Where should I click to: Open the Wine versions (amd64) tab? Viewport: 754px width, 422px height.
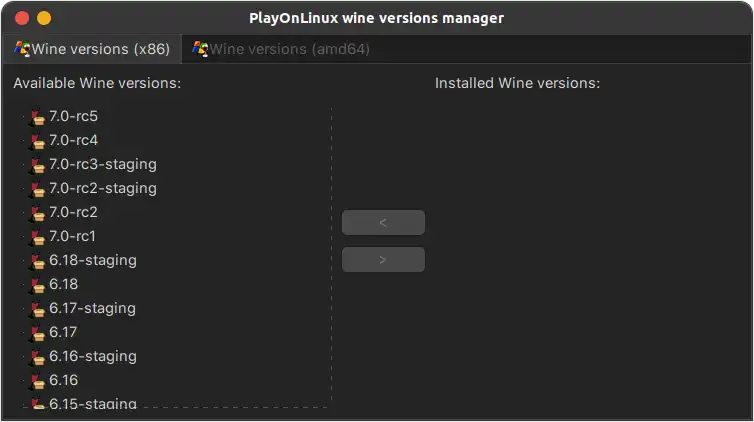(x=281, y=49)
